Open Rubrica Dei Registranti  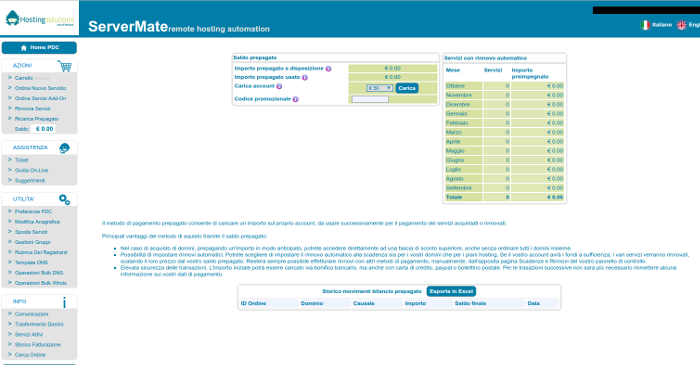[41, 253]
